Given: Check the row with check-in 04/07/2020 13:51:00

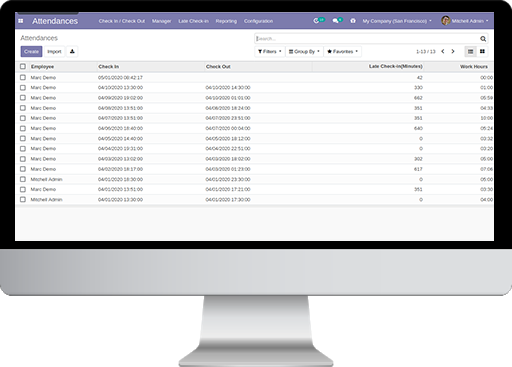Looking at the screenshot, I should (23, 118).
